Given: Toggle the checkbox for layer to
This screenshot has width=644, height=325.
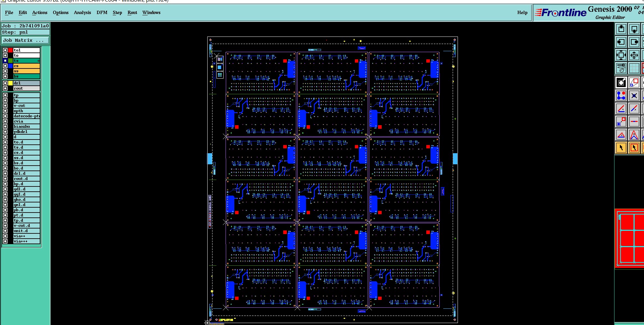Looking at the screenshot, I should coord(5,55).
